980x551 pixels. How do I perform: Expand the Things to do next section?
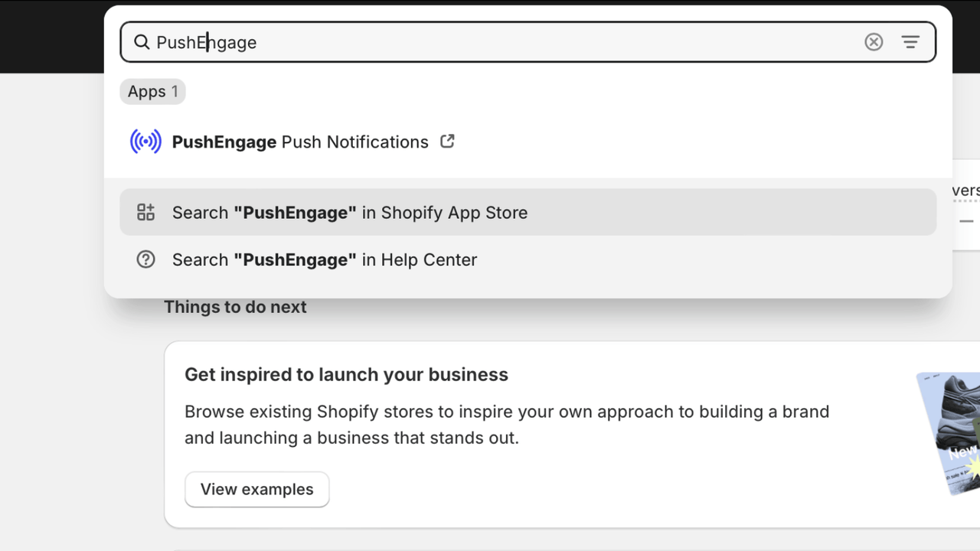point(235,306)
